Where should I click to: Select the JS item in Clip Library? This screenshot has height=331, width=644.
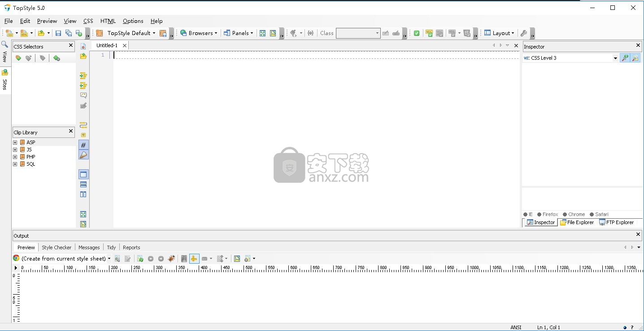[29, 150]
